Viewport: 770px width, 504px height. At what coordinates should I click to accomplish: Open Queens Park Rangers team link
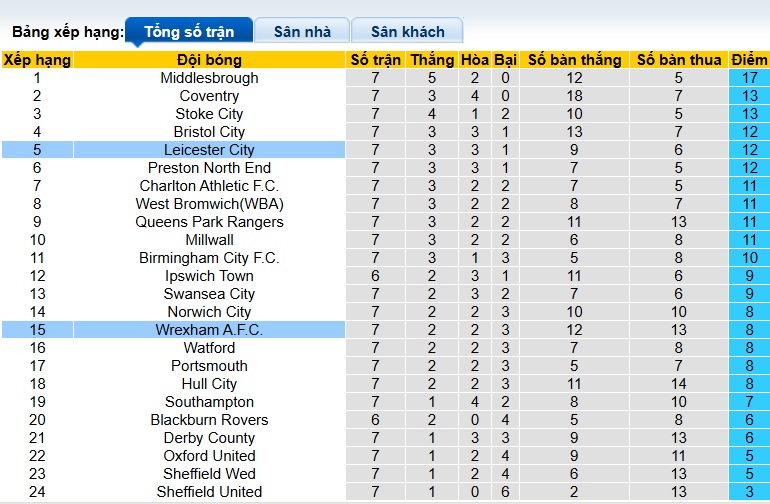[x=209, y=222]
